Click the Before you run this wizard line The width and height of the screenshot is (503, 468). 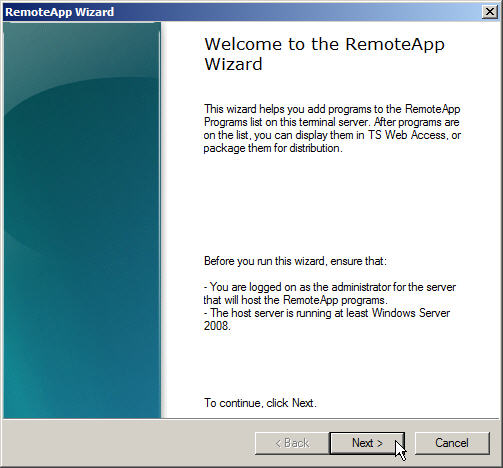(295, 261)
